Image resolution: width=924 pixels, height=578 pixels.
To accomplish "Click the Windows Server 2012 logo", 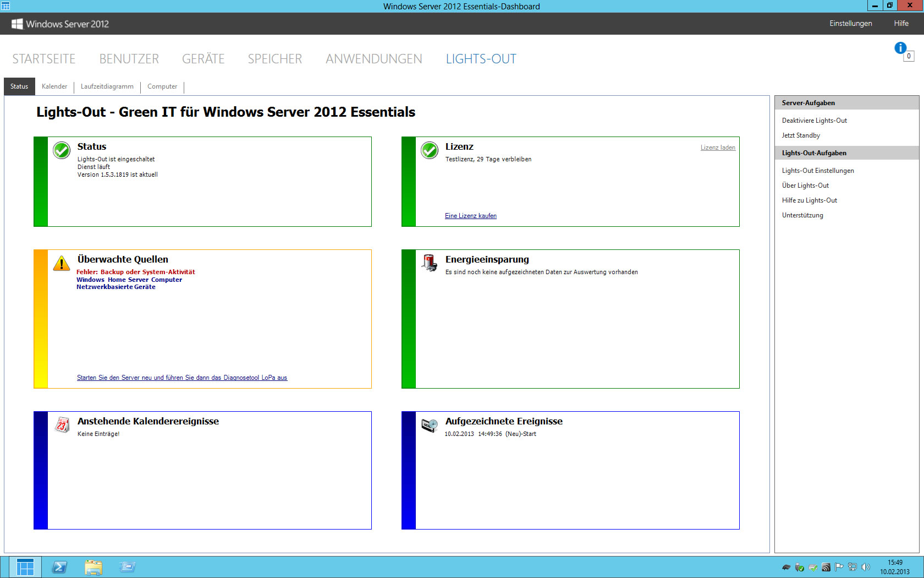I will (x=61, y=24).
